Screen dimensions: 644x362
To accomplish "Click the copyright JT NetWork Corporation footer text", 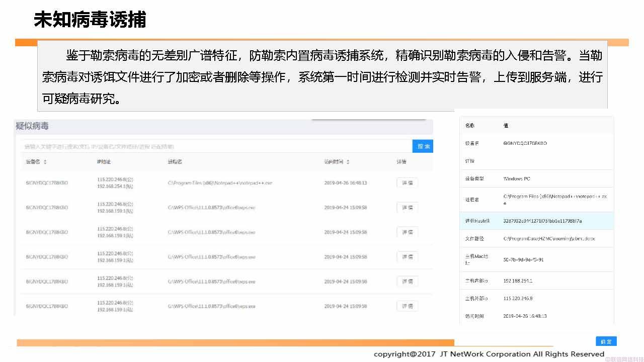I will [x=489, y=354].
